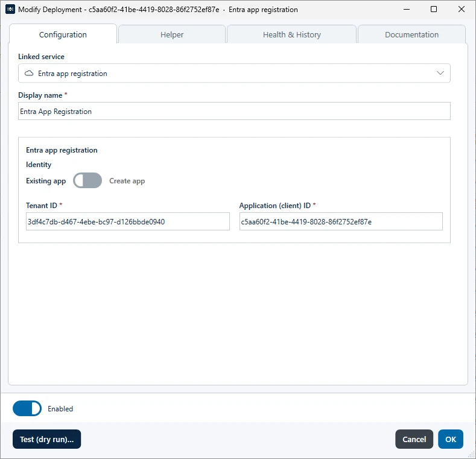Open the Health & History tab
476x459 pixels.
pos(291,34)
